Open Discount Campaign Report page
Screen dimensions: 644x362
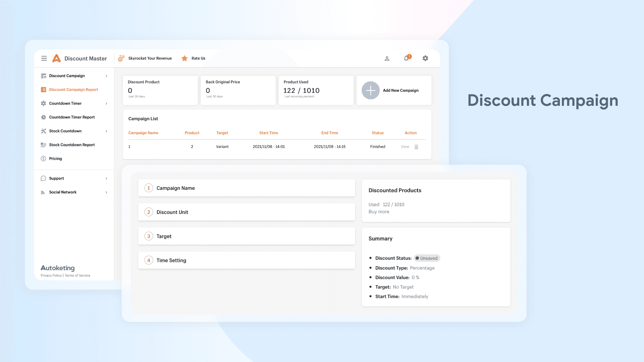pos(74,90)
